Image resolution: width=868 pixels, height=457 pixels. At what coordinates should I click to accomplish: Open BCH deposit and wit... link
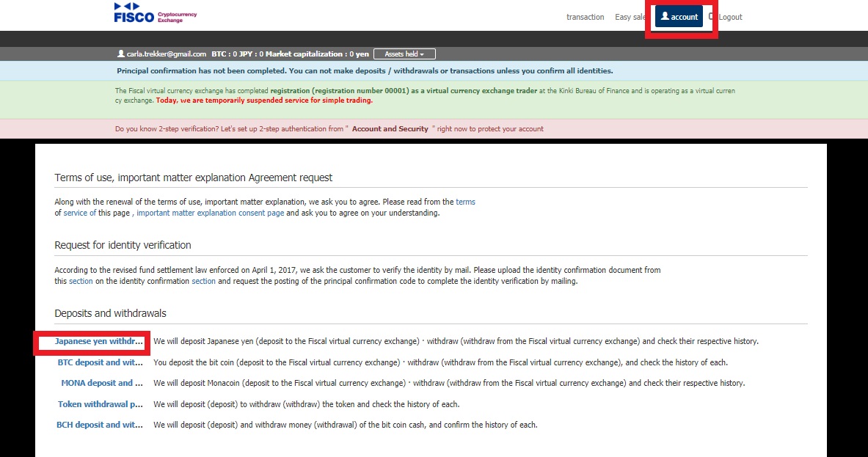click(x=100, y=425)
